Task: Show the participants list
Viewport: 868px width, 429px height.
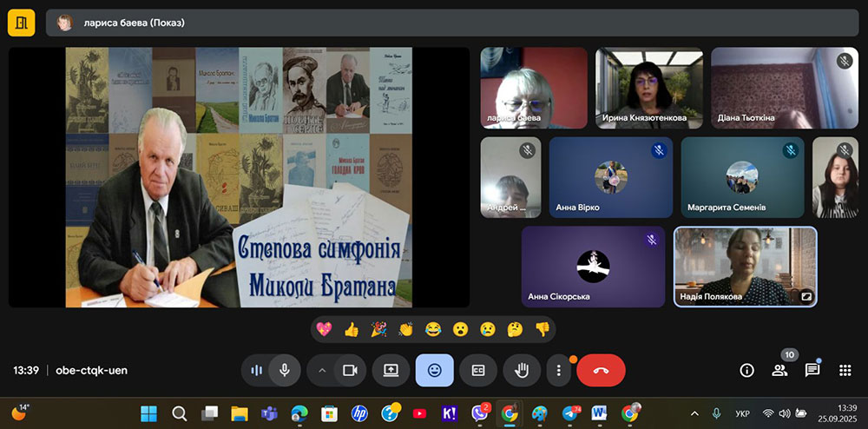Action: (x=779, y=370)
